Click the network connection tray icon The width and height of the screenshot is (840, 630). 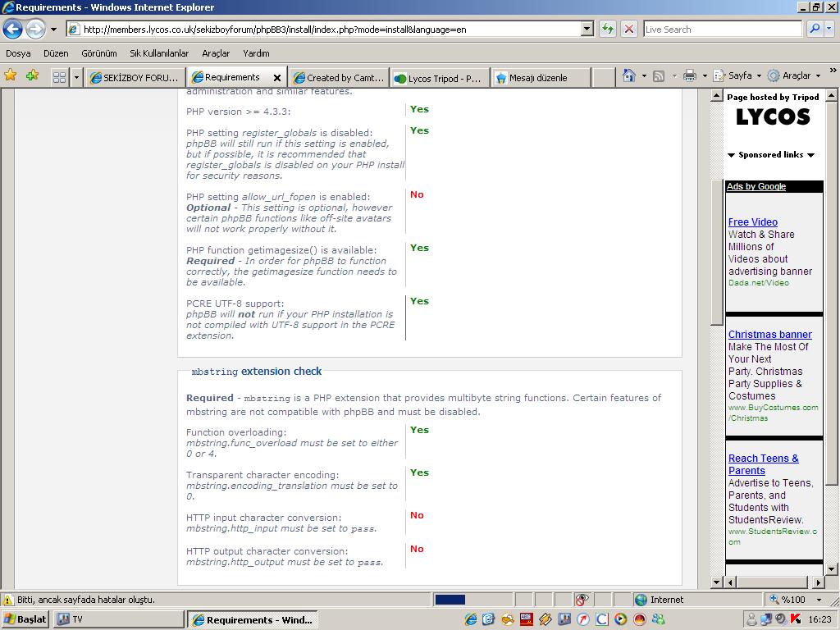(766, 620)
